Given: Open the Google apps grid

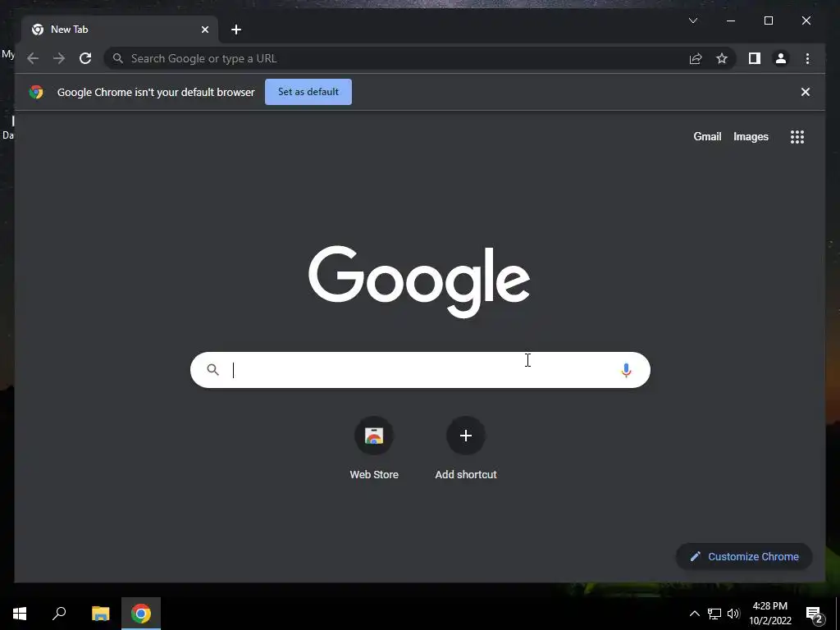Looking at the screenshot, I should click(x=797, y=137).
